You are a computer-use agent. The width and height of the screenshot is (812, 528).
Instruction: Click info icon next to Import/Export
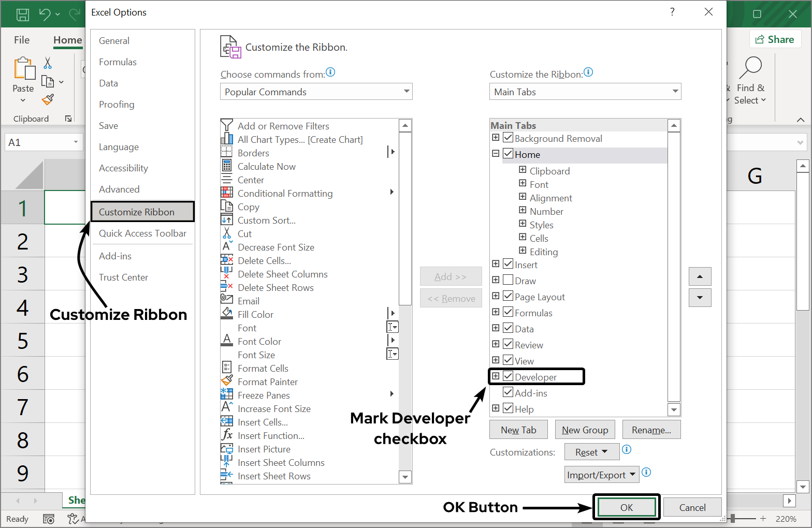(x=646, y=472)
